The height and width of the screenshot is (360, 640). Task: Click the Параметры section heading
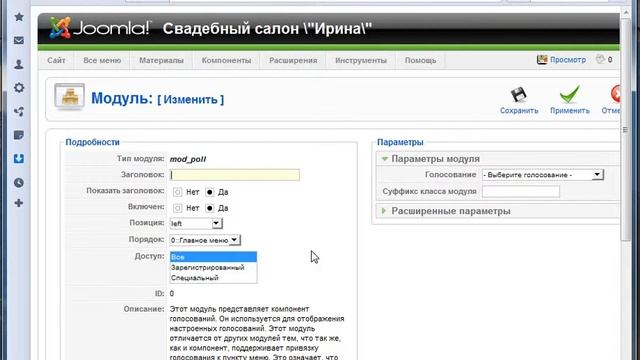400,142
